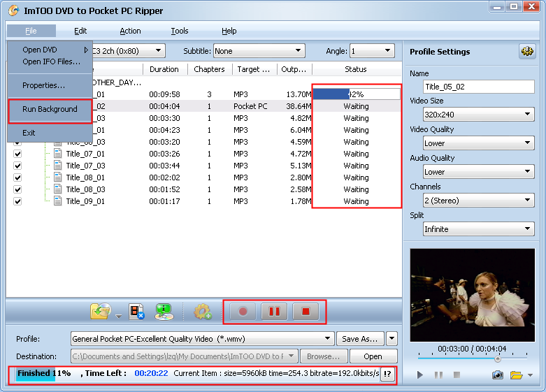Open arrow next to Save As button
The width and height of the screenshot is (546, 392).
391,338
